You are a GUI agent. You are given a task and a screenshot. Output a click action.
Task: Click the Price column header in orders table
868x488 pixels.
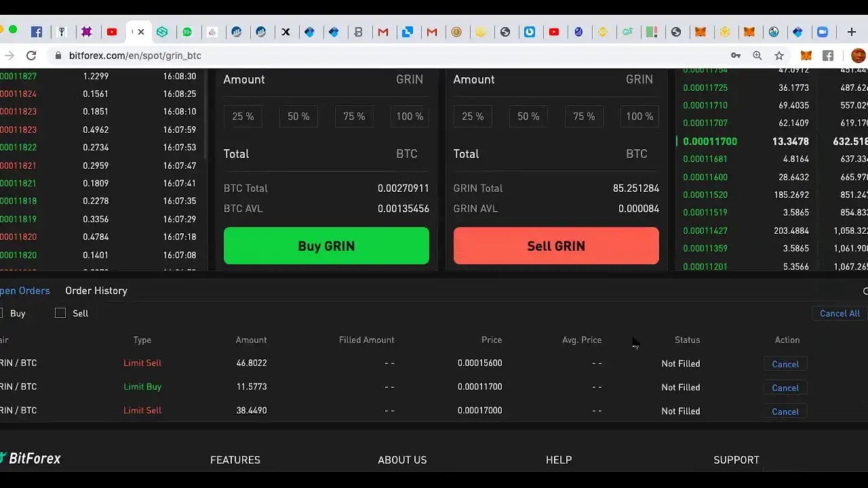(492, 340)
